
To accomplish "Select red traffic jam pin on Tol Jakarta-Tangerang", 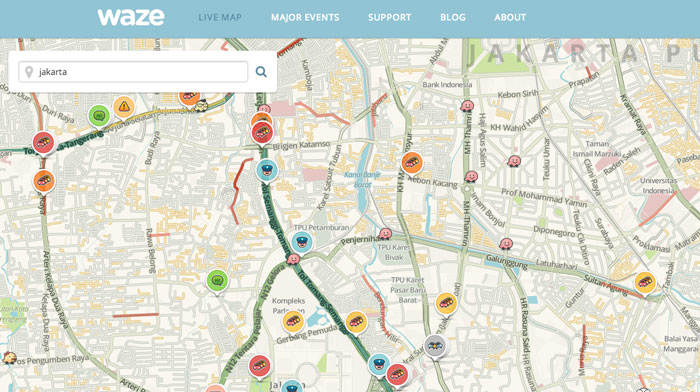I will tap(43, 143).
